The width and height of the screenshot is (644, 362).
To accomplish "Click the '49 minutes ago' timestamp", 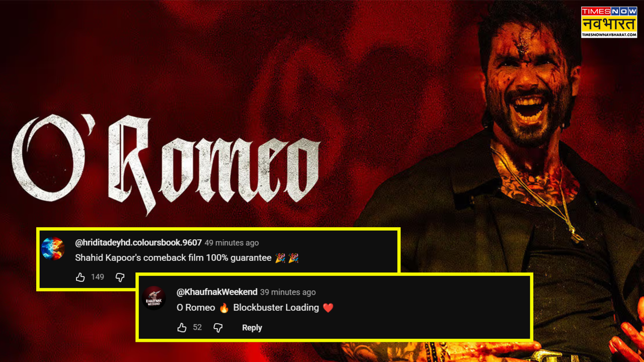I will coord(232,243).
